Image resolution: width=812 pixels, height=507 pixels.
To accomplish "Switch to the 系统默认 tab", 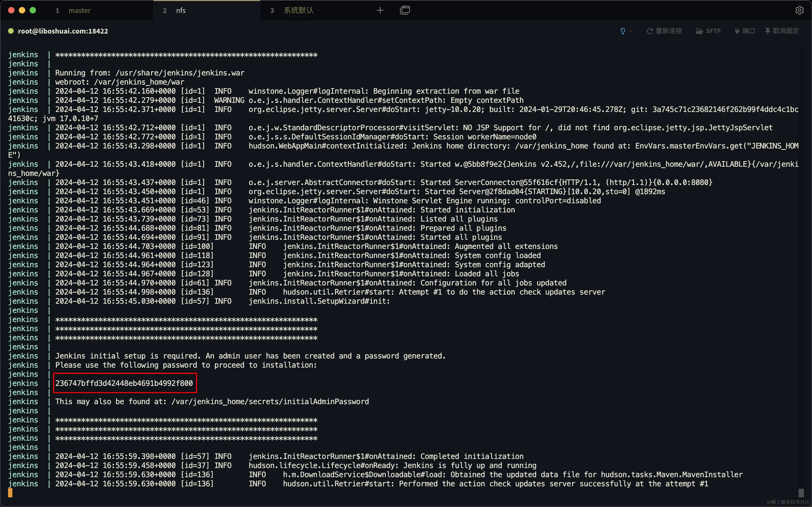I will (x=298, y=10).
